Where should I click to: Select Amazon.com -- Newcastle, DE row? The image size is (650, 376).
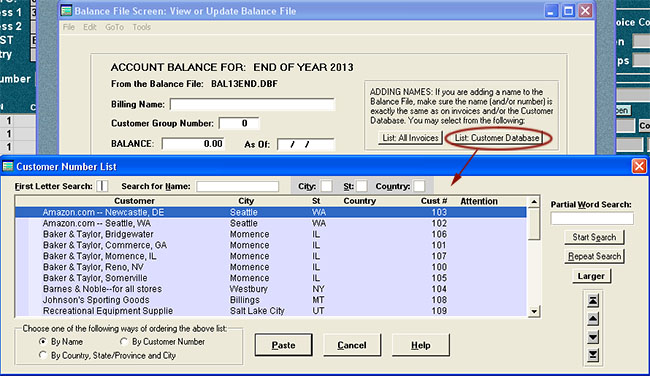[271, 212]
